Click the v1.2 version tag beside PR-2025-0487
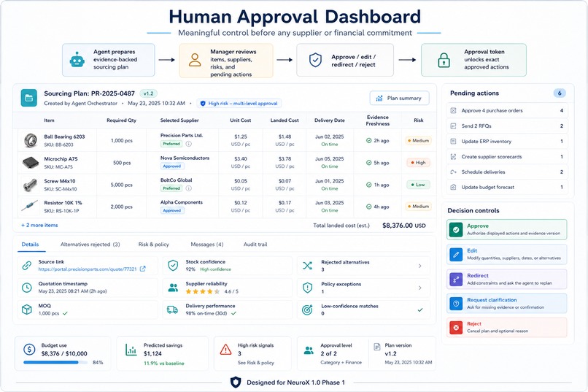Screen dimensions: 588x392 coord(149,93)
